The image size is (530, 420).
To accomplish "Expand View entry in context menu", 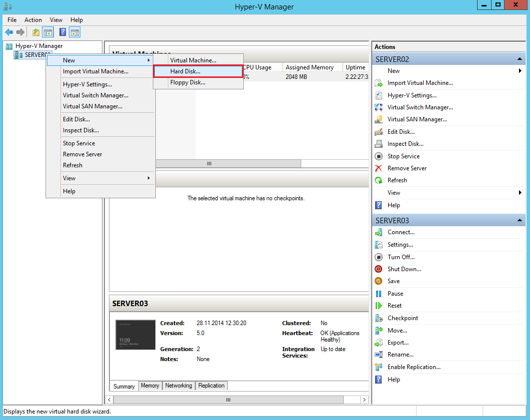I will [101, 178].
